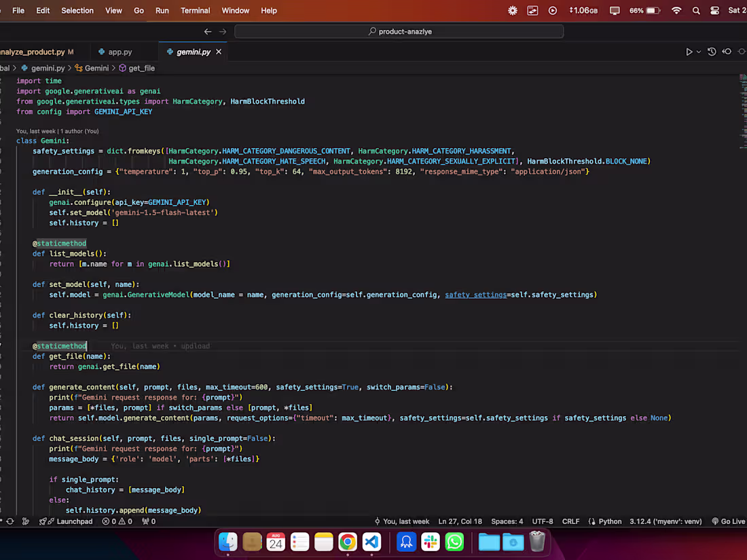This screenshot has width=747, height=560.
Task: Close the gemini.py tab
Action: coord(219,52)
